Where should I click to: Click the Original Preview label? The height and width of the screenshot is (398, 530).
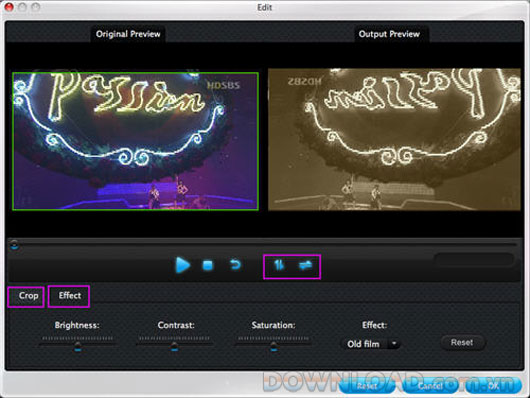coord(128,34)
